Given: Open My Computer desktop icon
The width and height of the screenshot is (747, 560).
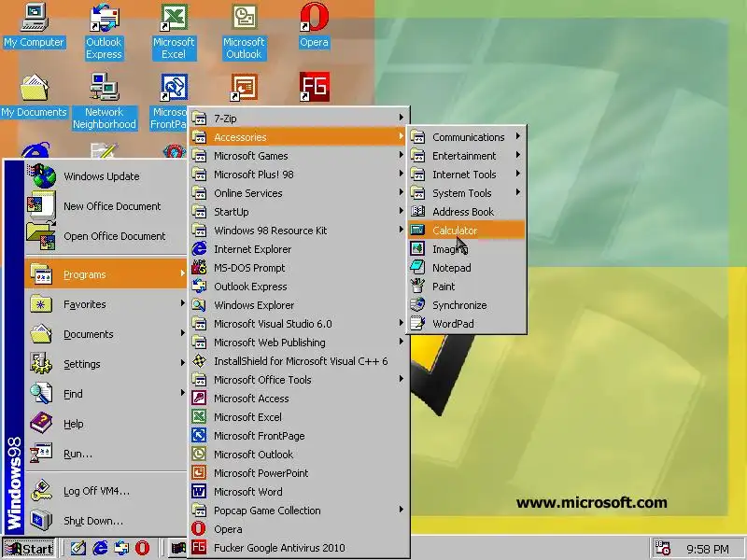Looking at the screenshot, I should click(x=34, y=26).
